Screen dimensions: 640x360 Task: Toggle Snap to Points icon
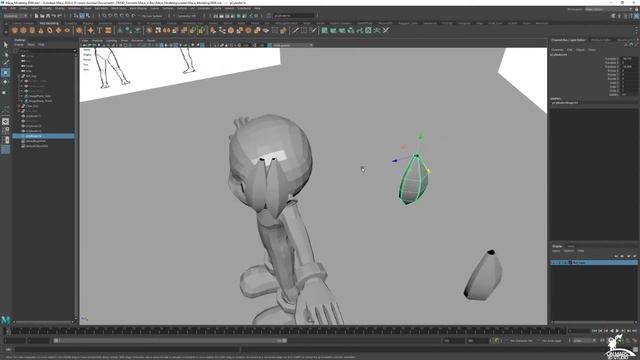tap(116, 16)
